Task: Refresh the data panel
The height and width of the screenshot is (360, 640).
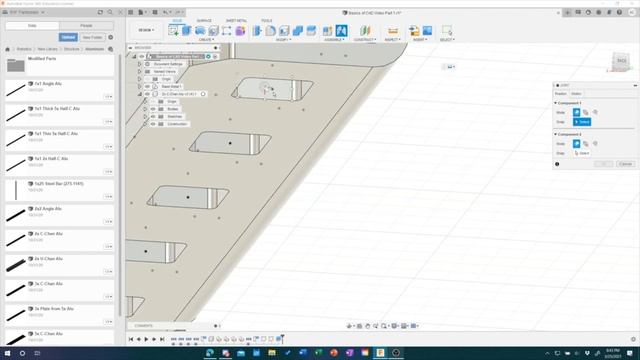Action: point(100,12)
